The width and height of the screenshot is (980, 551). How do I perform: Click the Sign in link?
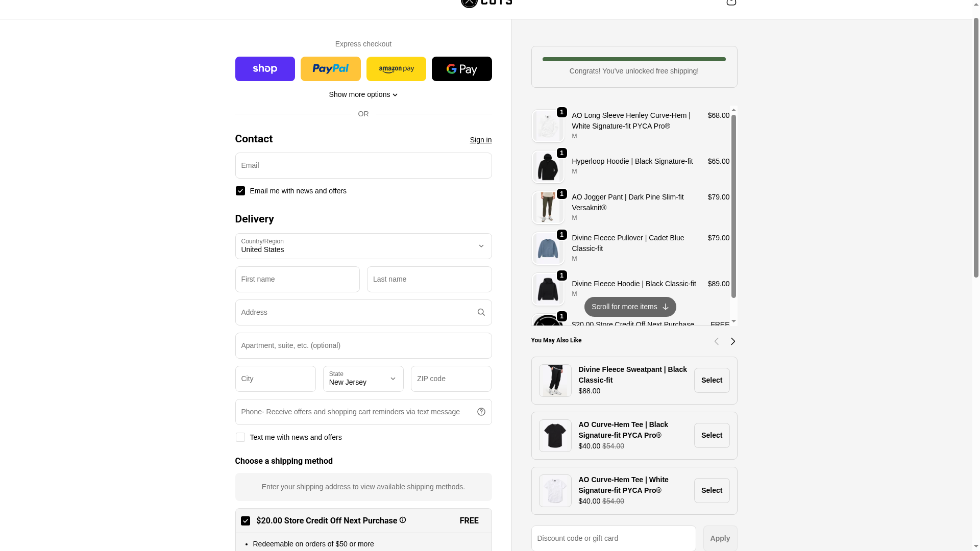(x=481, y=140)
